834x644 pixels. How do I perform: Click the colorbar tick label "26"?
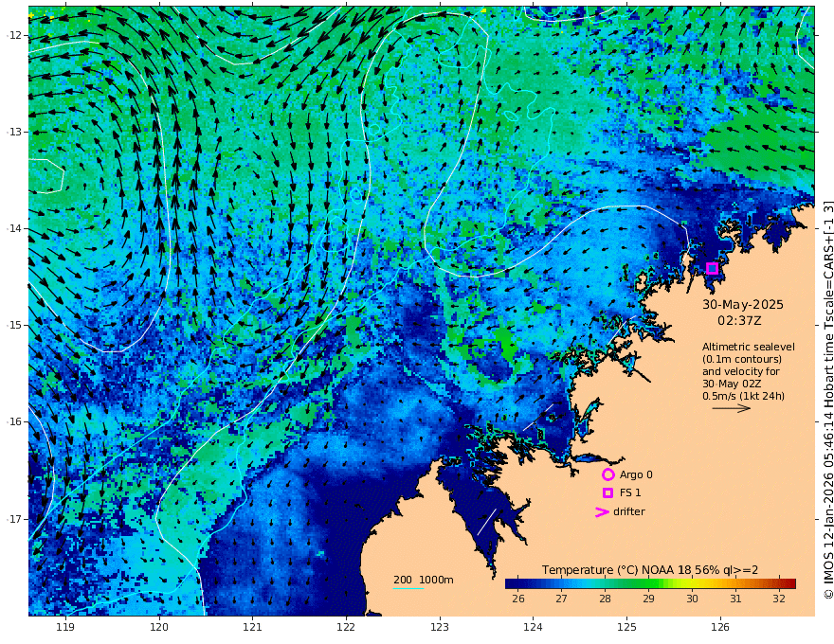click(x=518, y=599)
